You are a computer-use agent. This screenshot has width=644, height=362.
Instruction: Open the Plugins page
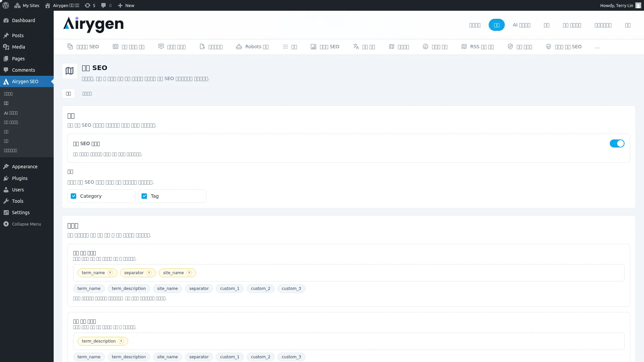click(x=27, y=178)
